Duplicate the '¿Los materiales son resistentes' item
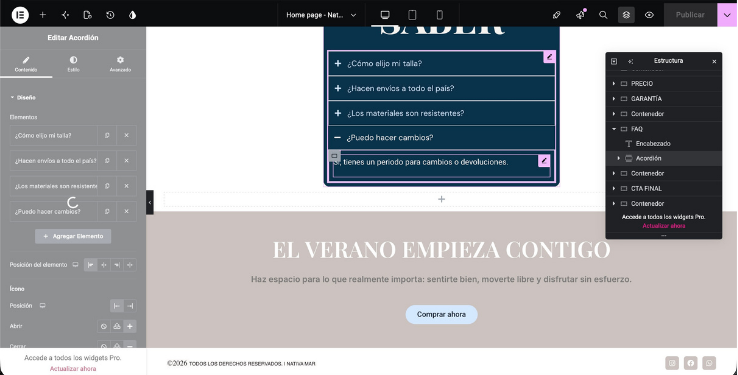 pos(107,186)
